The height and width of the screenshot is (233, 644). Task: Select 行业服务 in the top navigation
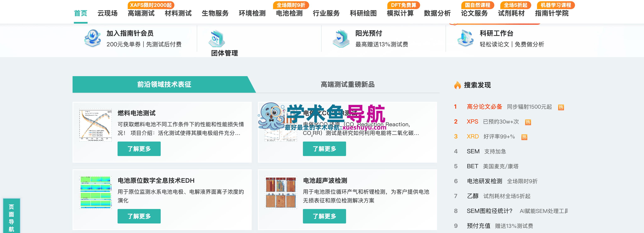point(326,13)
